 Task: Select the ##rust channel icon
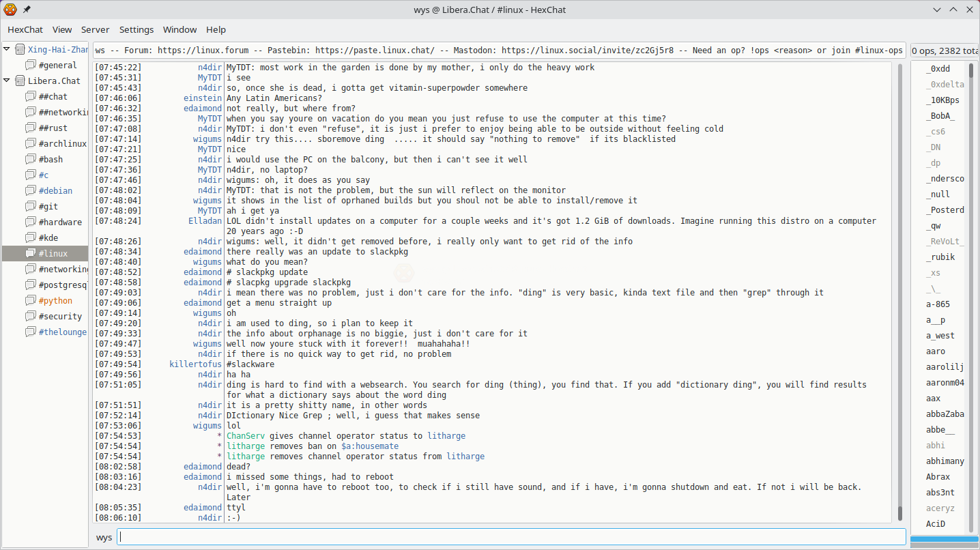(31, 128)
